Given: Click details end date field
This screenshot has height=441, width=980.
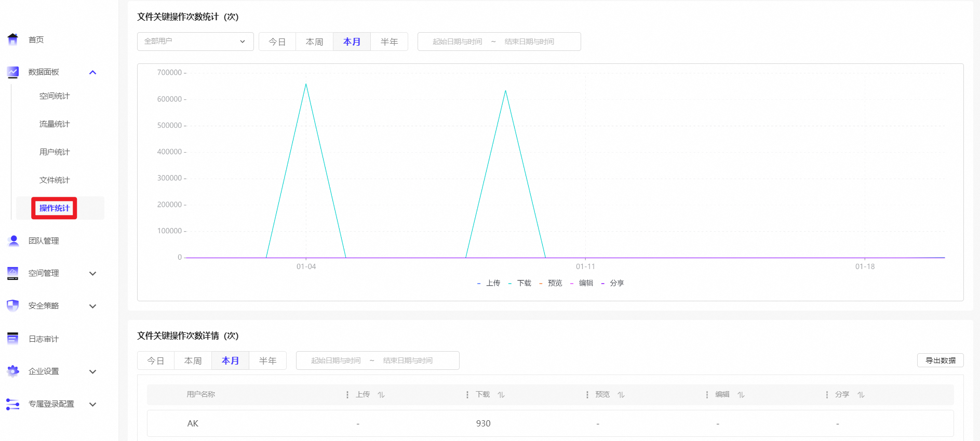Looking at the screenshot, I should pyautogui.click(x=408, y=360).
